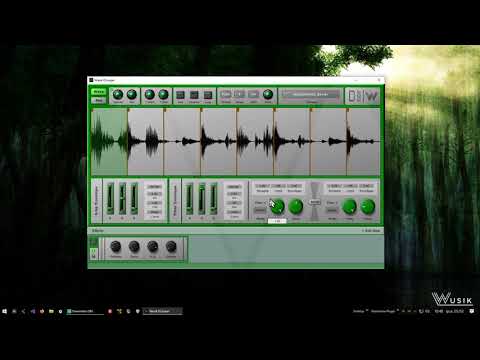Click Add New on the Effects bar
Screen dimensions: 480x360
click(371, 231)
